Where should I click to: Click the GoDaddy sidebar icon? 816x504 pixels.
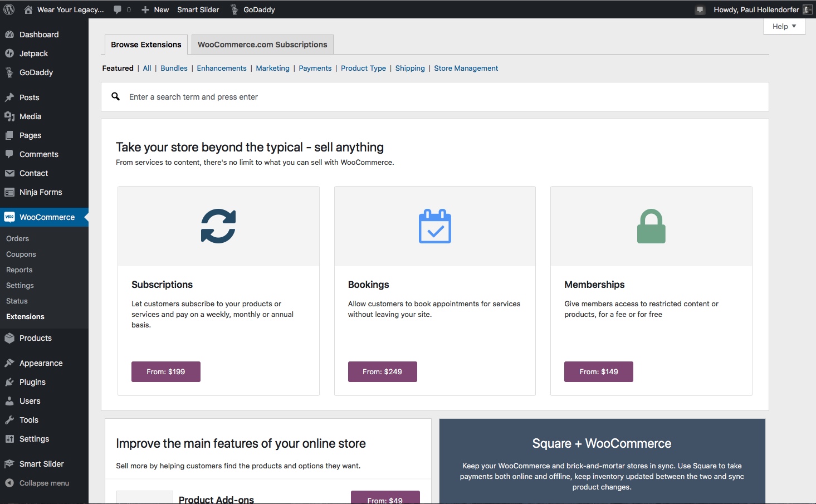click(x=9, y=72)
